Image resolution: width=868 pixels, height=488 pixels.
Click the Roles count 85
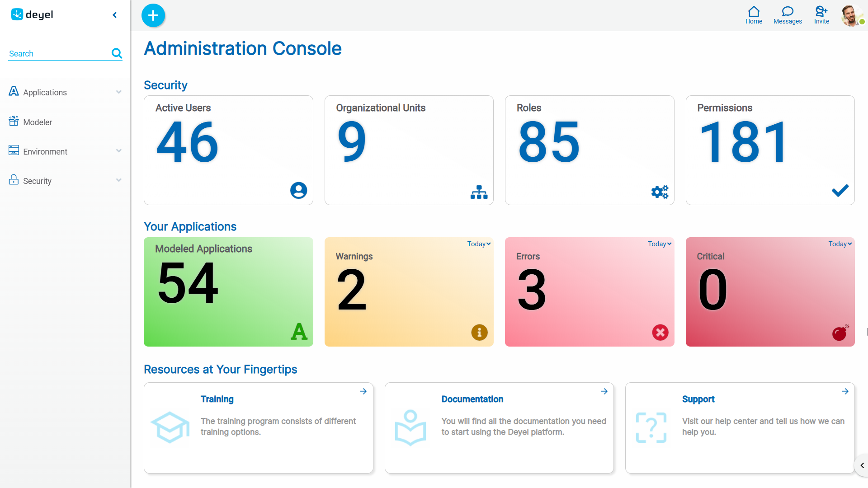[x=549, y=142]
